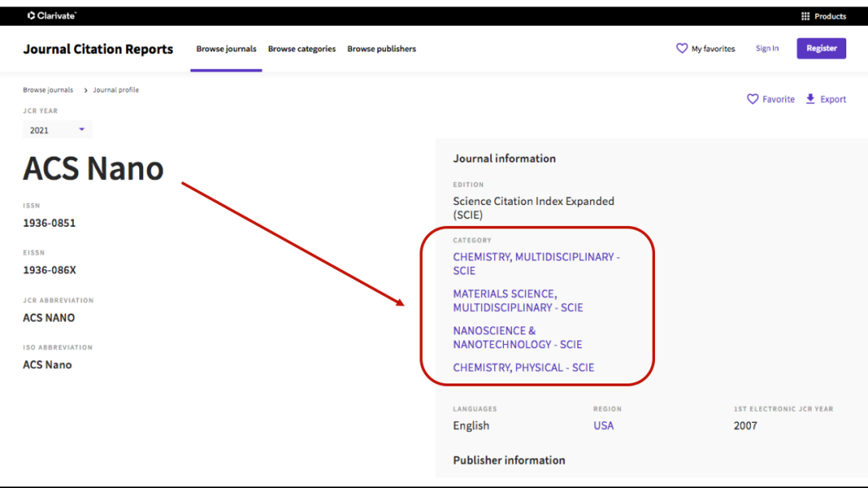Switch to Browse journals tab

click(x=226, y=49)
